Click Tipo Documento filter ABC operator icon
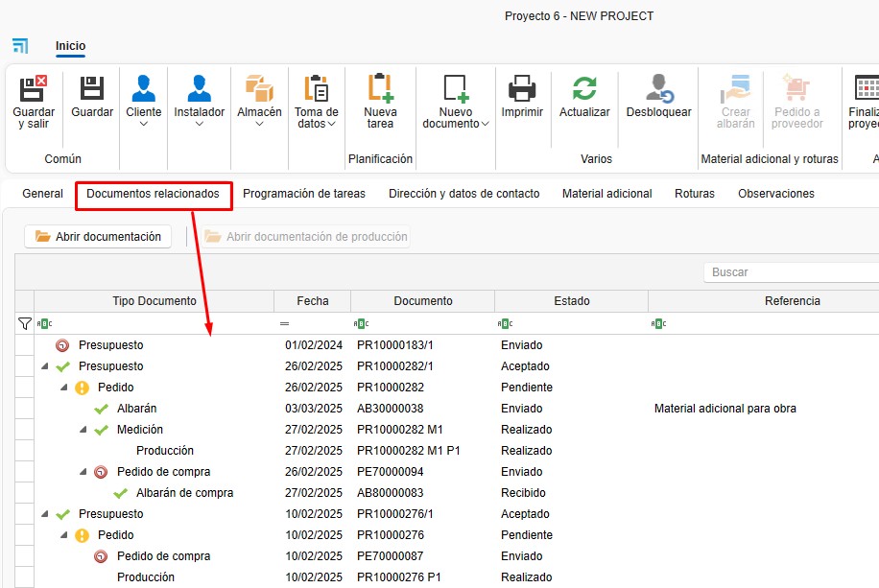Screen dimensions: 879x588 44,323
